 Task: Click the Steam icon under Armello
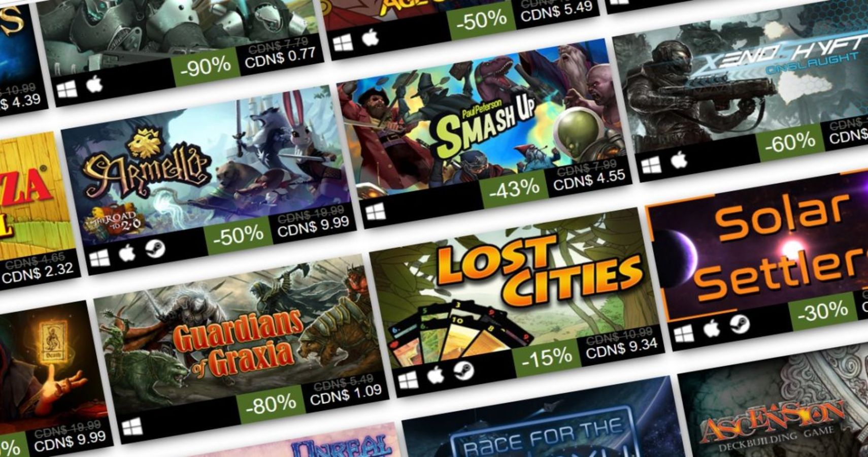[x=155, y=249]
